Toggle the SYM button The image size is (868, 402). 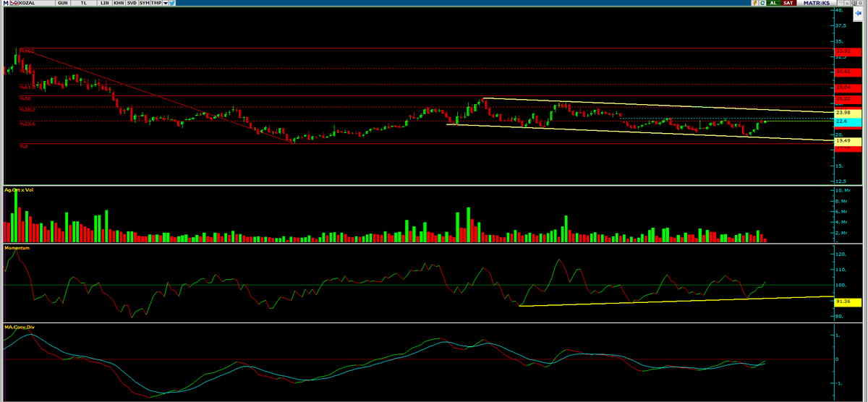tap(144, 4)
